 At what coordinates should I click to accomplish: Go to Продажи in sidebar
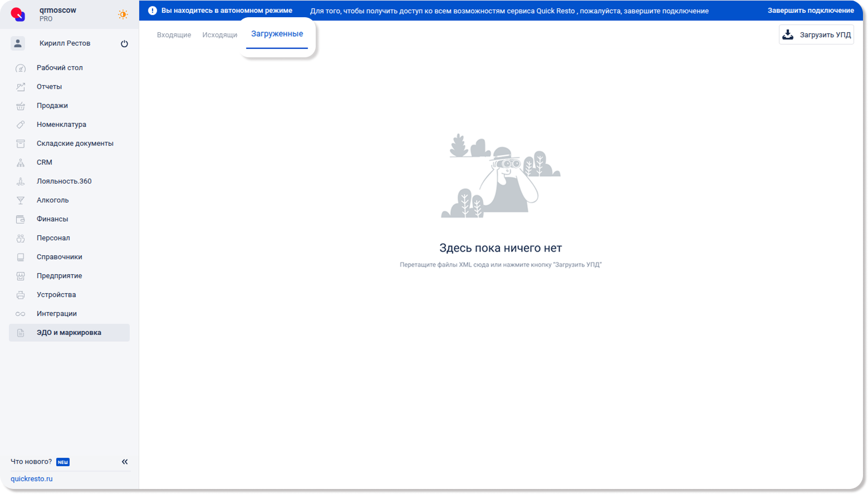[x=52, y=106]
